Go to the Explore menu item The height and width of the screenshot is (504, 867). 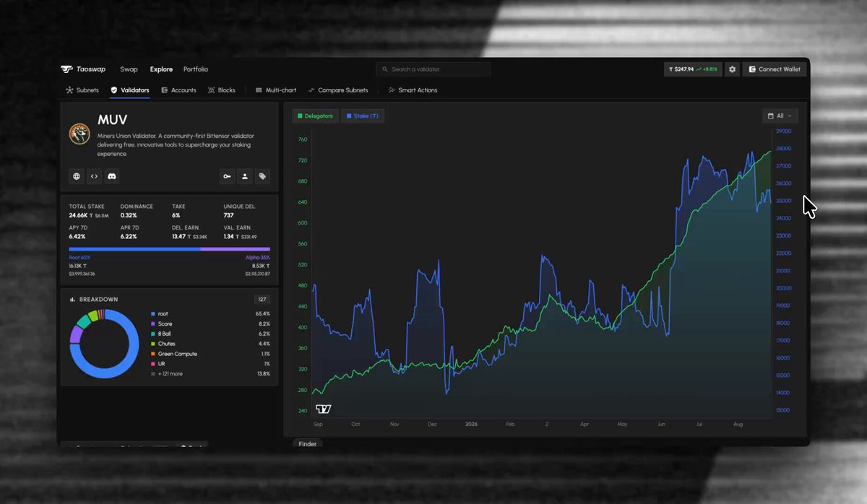coord(161,69)
